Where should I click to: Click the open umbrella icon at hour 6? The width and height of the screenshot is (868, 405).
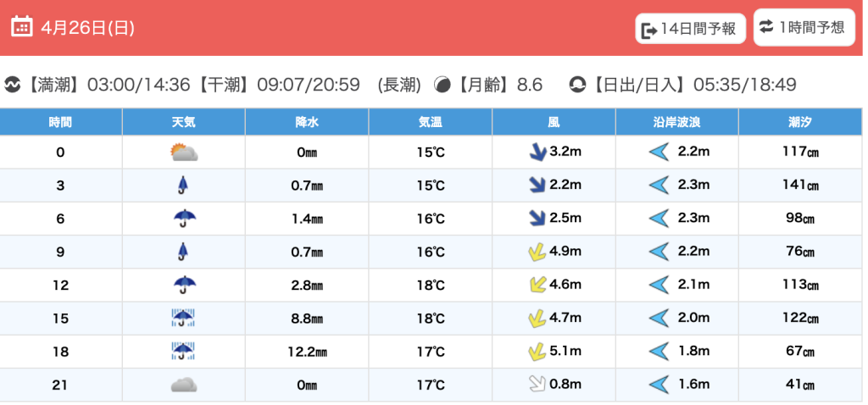click(184, 219)
